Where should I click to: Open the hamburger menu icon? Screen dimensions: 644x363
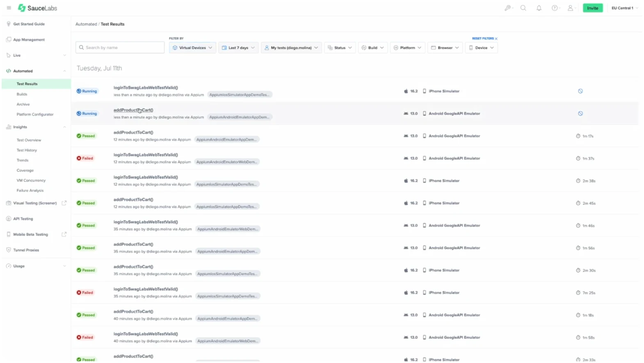click(9, 8)
